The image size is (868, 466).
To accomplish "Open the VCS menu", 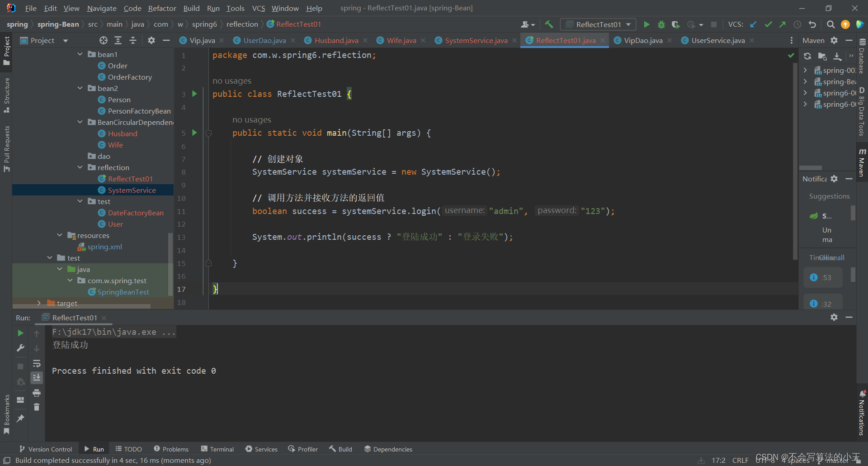I will pyautogui.click(x=259, y=8).
